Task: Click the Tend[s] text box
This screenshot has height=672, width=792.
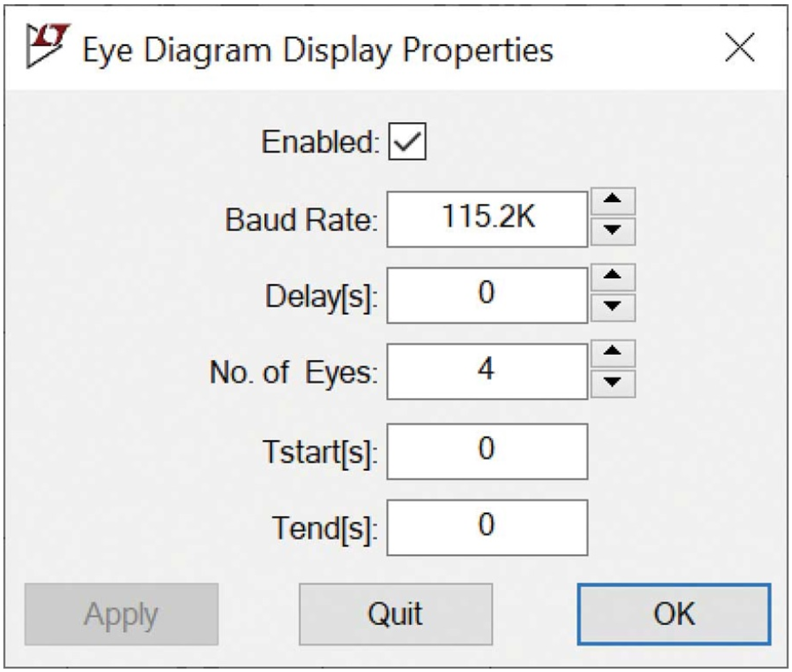Action: click(488, 528)
